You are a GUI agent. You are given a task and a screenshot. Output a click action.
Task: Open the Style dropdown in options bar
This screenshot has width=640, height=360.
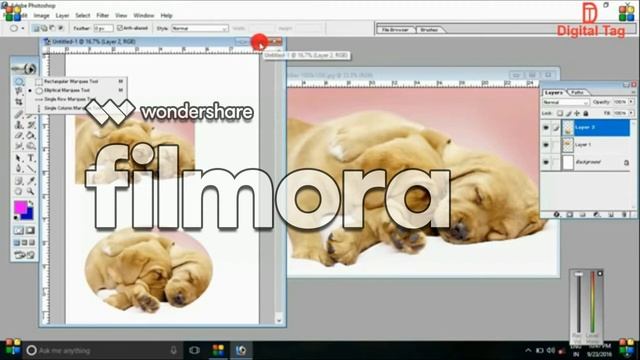(199, 28)
